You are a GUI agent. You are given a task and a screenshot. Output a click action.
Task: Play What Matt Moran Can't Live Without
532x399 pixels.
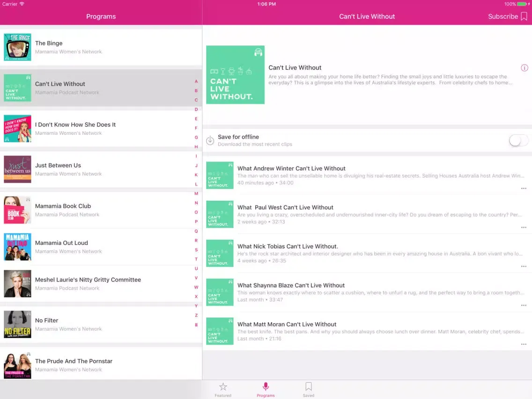coord(287,325)
